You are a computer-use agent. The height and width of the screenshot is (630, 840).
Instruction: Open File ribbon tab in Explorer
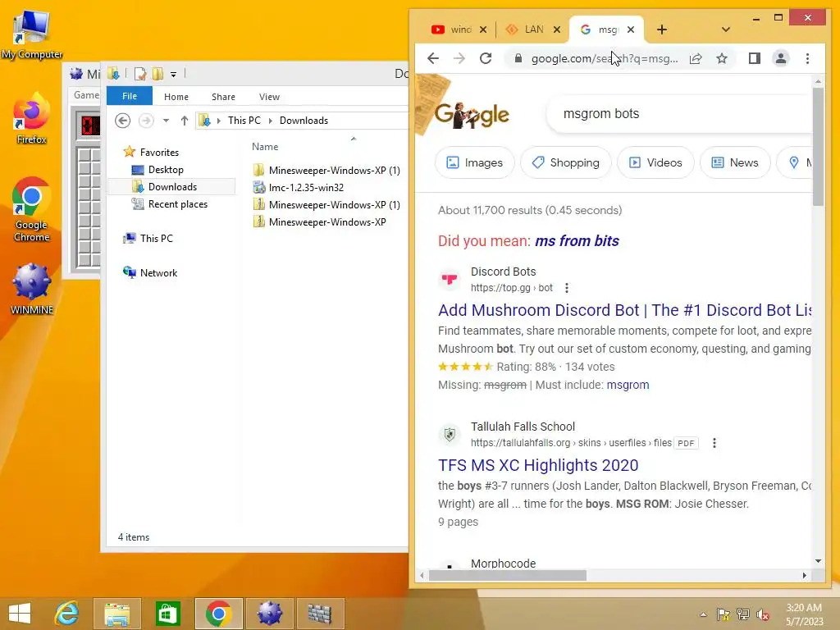(x=130, y=96)
